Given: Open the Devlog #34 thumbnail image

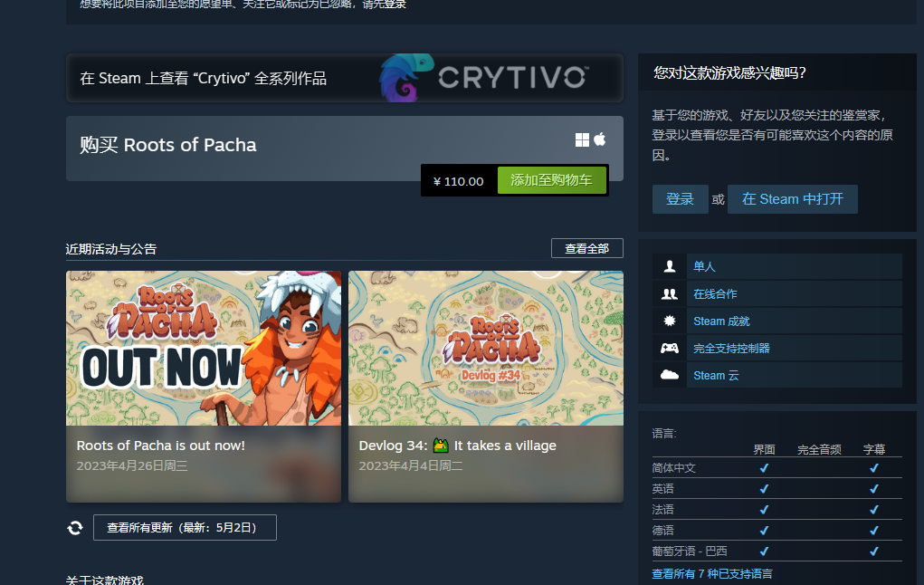Looking at the screenshot, I should click(x=486, y=348).
